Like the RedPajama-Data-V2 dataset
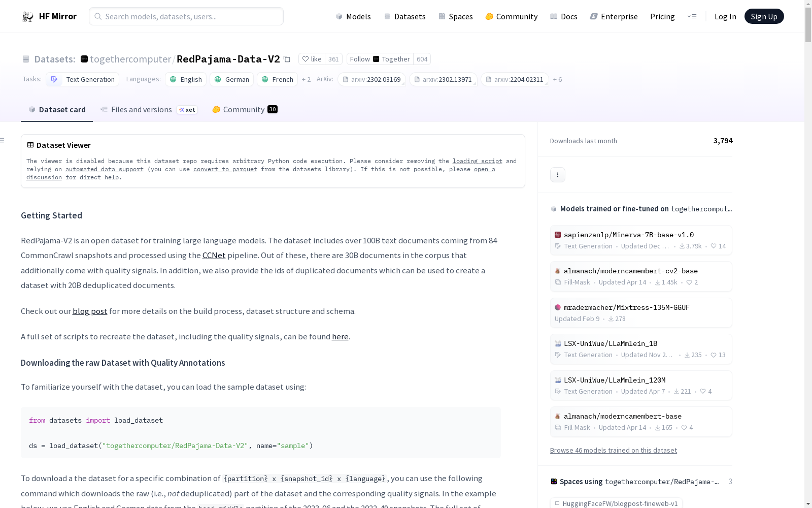This screenshot has height=508, width=812. [x=312, y=59]
